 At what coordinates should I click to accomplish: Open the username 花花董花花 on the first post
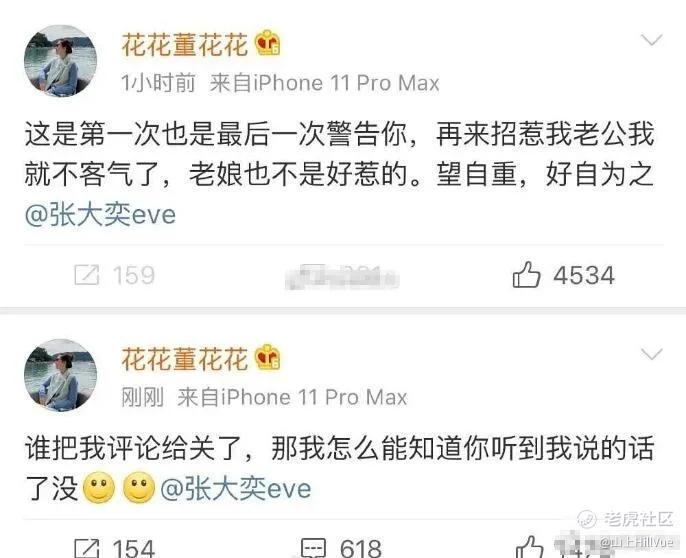pyautogui.click(x=185, y=44)
